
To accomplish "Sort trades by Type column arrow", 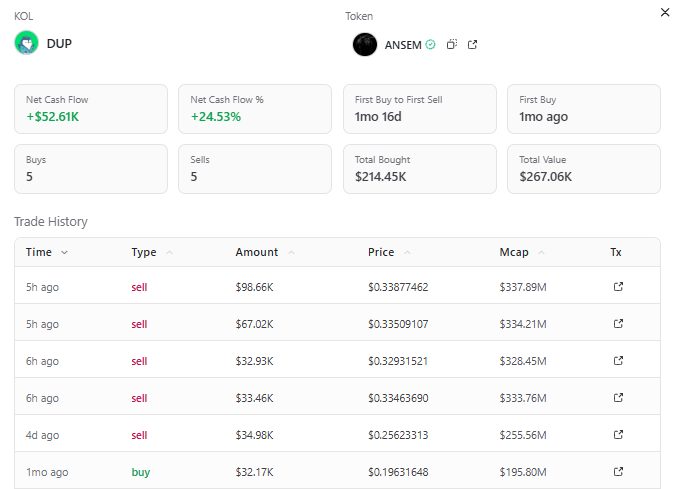I will click(x=169, y=253).
